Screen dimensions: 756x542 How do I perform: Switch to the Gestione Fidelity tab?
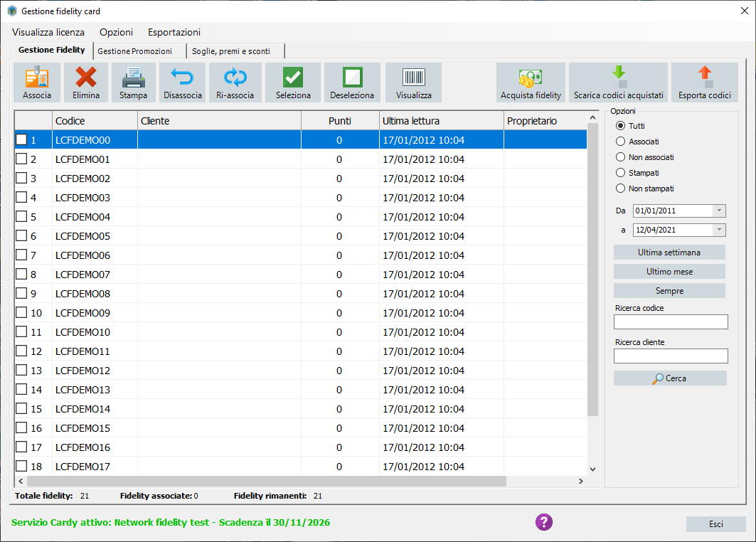point(52,50)
